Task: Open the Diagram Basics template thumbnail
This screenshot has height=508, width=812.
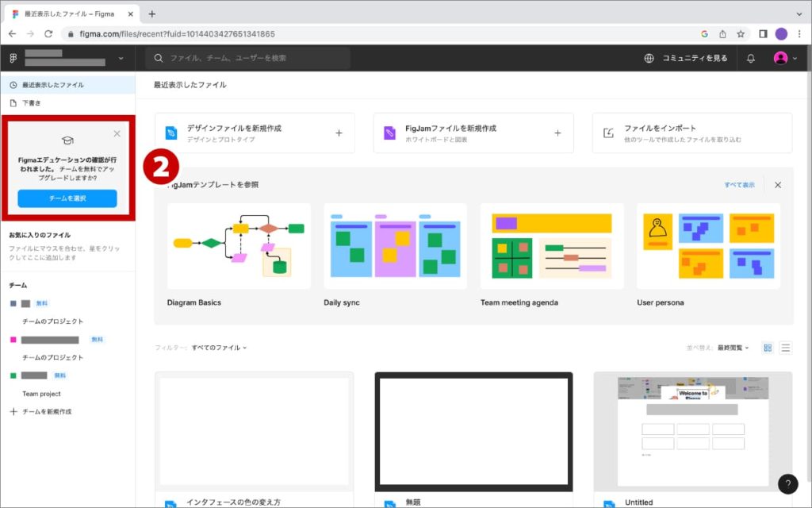Action: click(239, 246)
